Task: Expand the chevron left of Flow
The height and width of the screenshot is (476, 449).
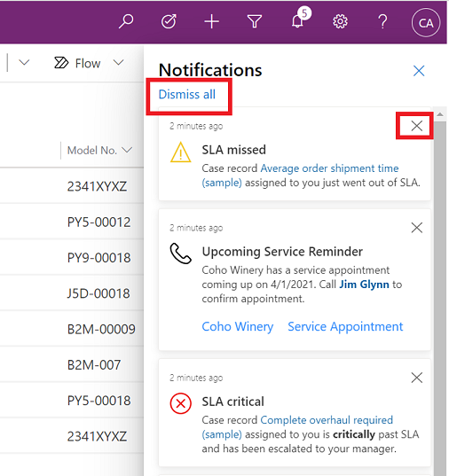Action: [x=24, y=63]
